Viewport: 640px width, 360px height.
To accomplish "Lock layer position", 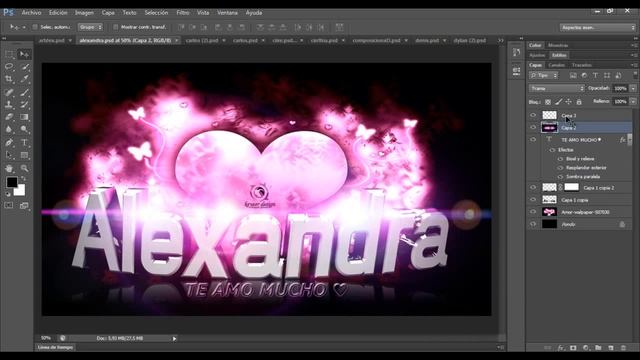I will pos(569,102).
